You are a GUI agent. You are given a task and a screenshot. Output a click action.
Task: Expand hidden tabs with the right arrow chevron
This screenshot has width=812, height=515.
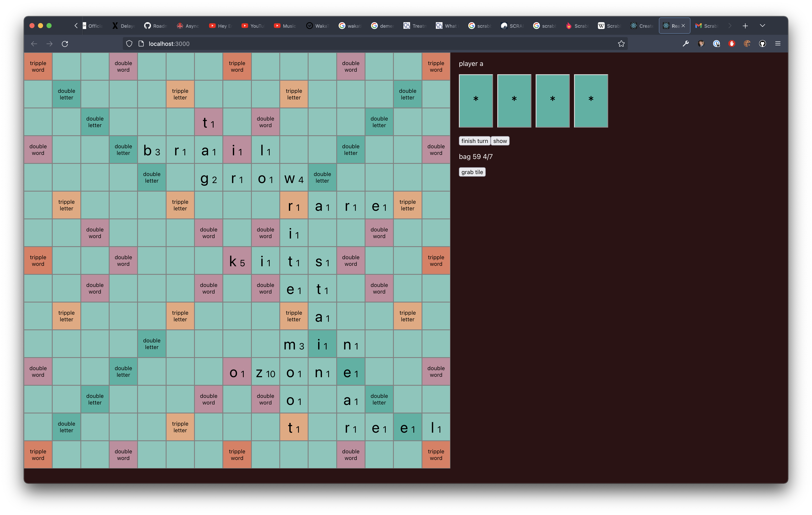pos(730,26)
